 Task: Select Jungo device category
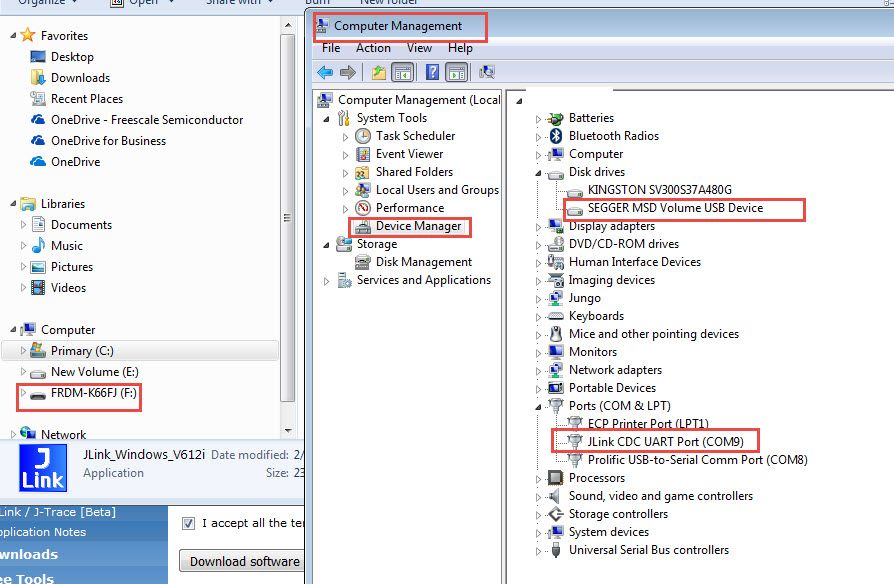tap(584, 298)
